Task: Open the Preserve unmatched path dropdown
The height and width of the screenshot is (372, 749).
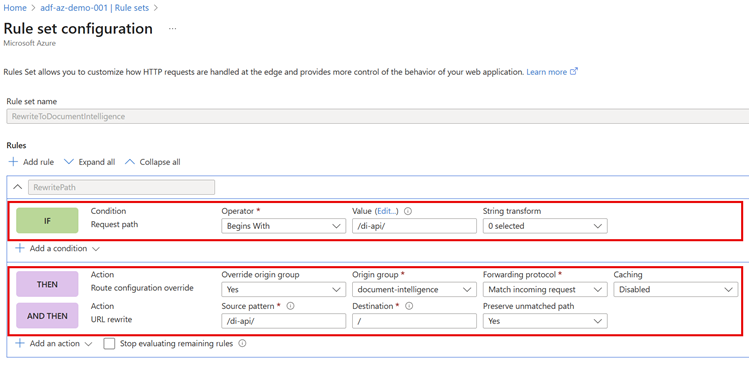Action: (545, 321)
